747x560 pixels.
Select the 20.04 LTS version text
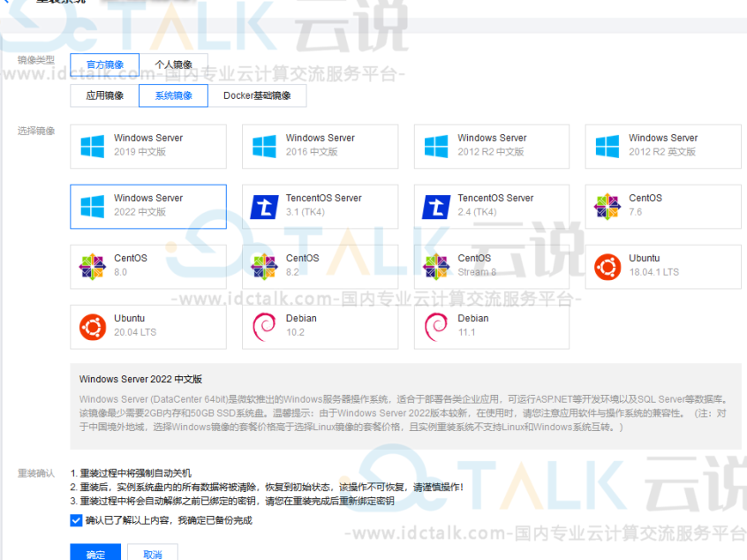[x=135, y=332]
